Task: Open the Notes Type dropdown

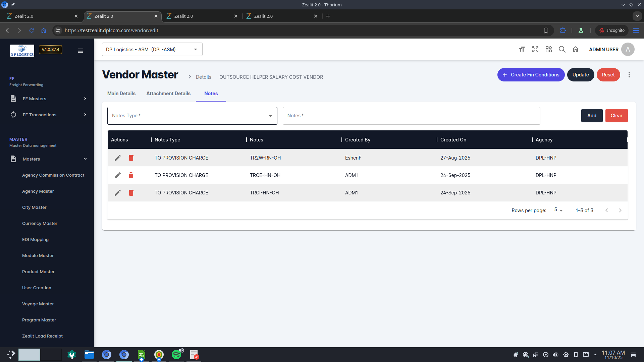Action: click(x=192, y=116)
